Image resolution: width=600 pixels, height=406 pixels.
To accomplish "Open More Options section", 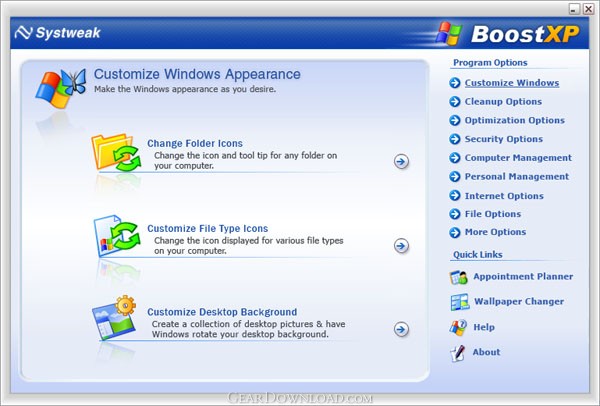I will pyautogui.click(x=495, y=232).
